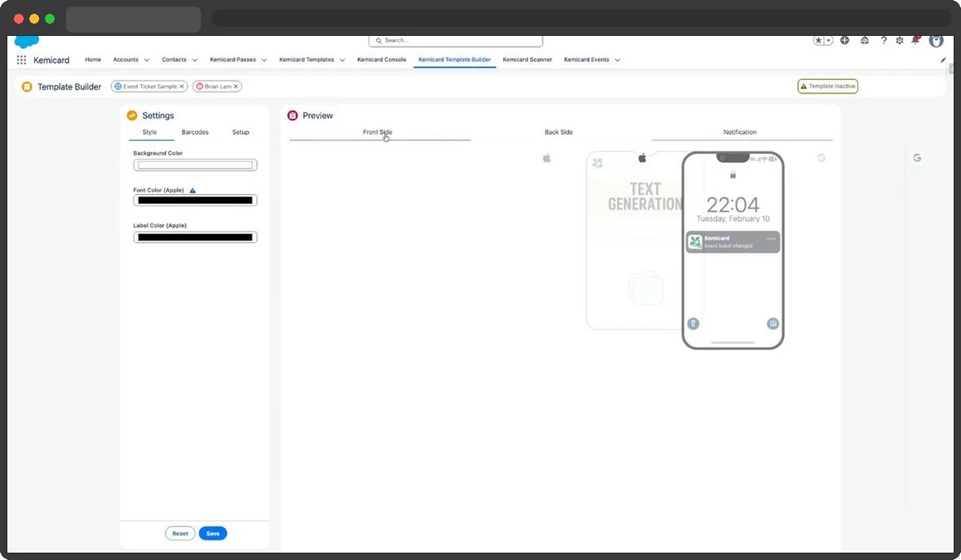
Task: Select the dark Apple icon above the card
Action: click(642, 158)
